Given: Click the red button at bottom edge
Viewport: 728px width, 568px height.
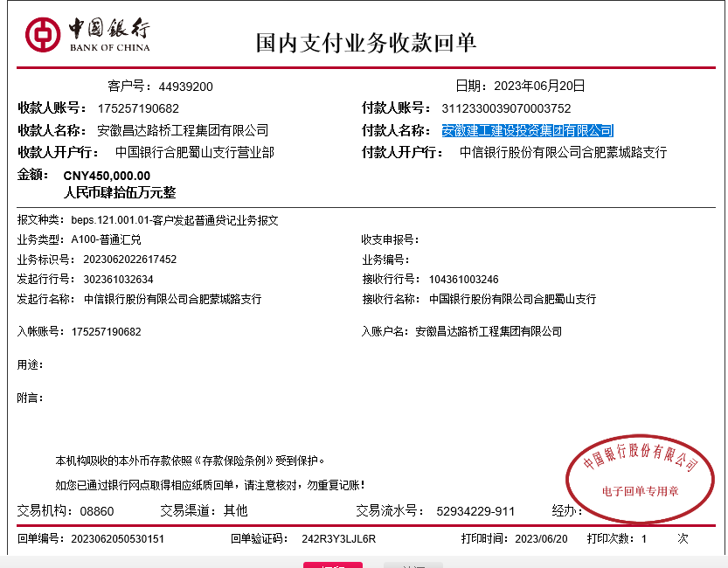Looking at the screenshot, I should point(333,565).
